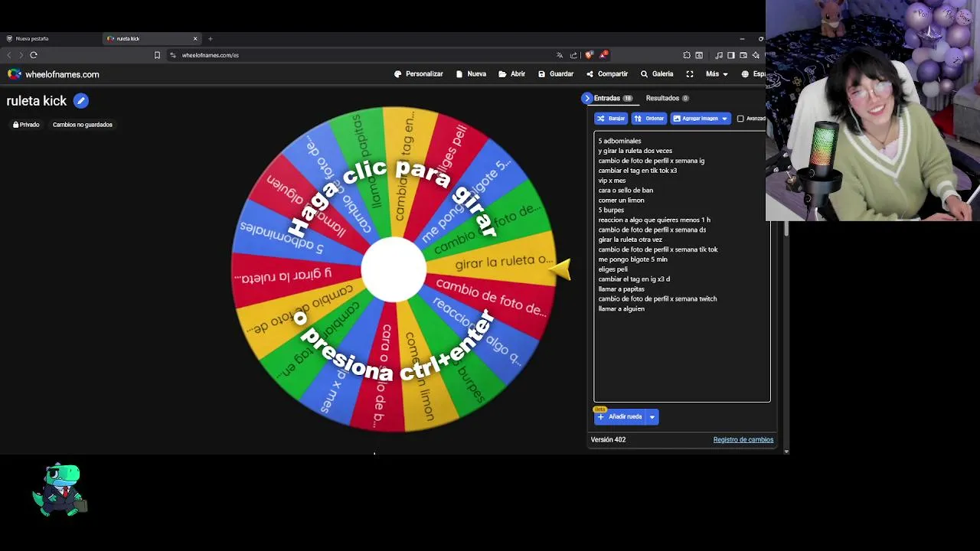The width and height of the screenshot is (980, 551).
Task: Open Brave Rewards triangle icon
Action: pyautogui.click(x=603, y=54)
